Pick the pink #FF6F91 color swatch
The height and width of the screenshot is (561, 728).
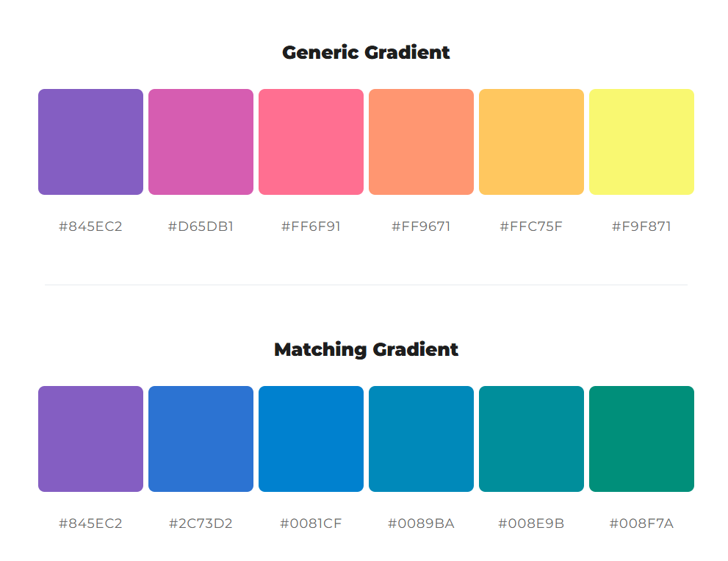[311, 142]
